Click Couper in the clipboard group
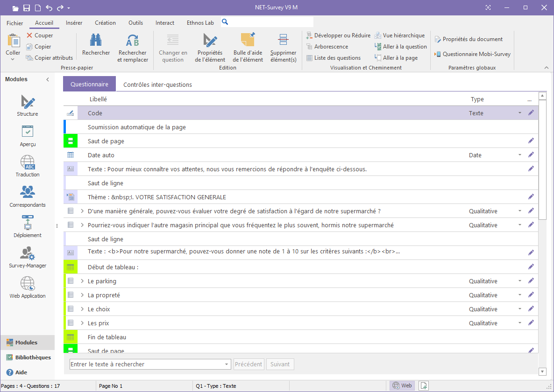Screen dimensions: 554x392 (40, 35)
